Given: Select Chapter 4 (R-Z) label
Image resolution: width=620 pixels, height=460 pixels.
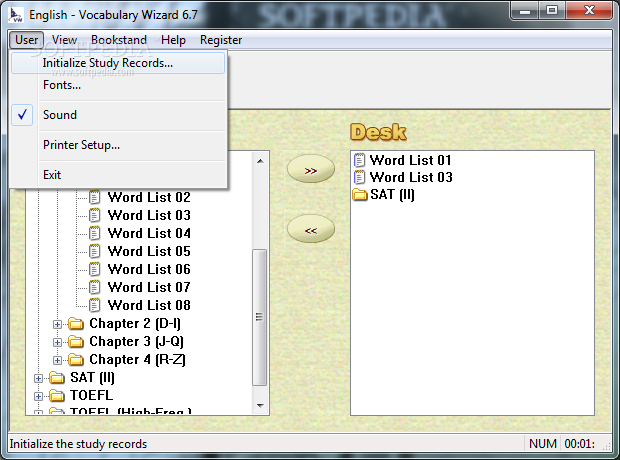Looking at the screenshot, I should (137, 360).
